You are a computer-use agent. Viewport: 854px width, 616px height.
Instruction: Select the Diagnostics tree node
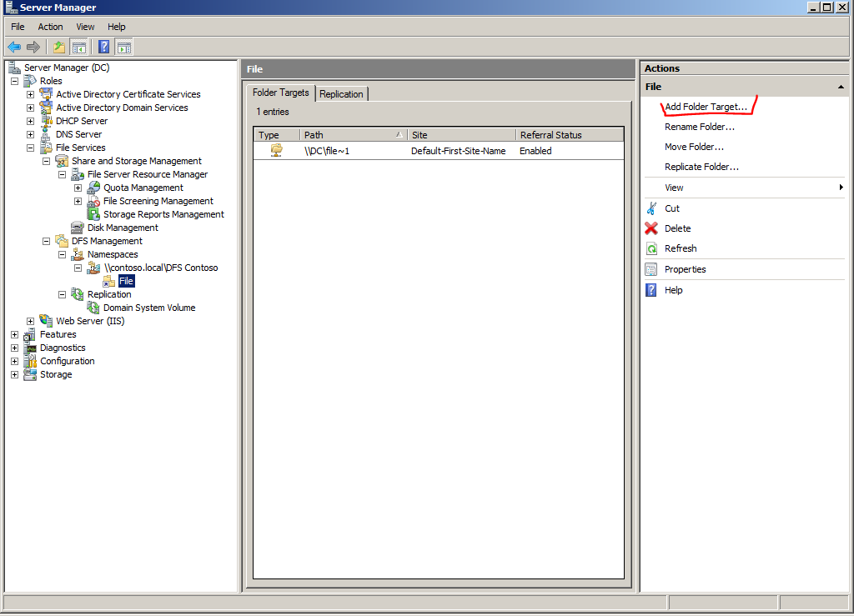point(63,348)
